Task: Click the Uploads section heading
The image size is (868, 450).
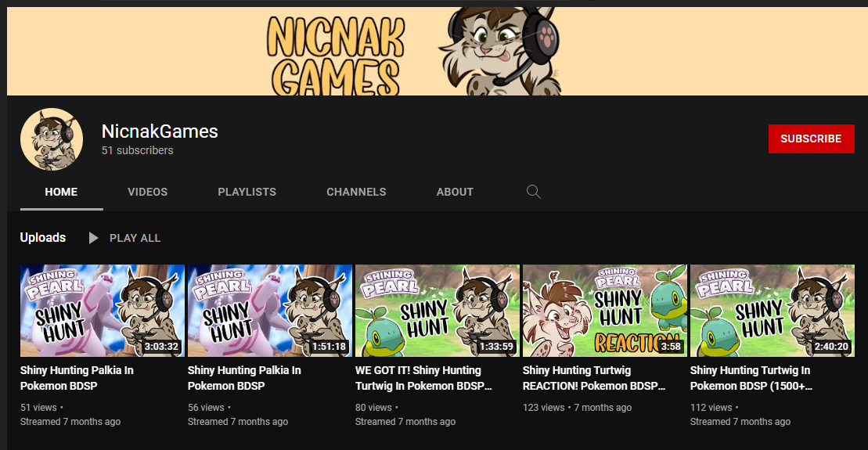Action: click(42, 237)
